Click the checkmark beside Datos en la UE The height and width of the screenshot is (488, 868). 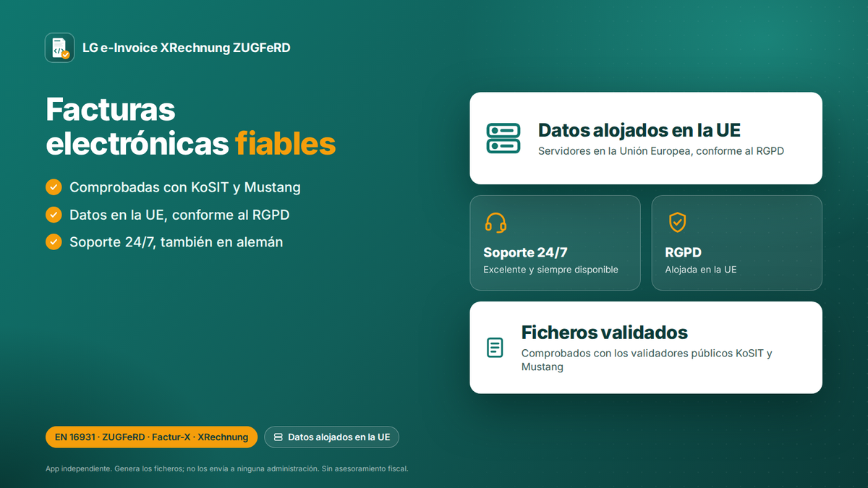coord(54,215)
